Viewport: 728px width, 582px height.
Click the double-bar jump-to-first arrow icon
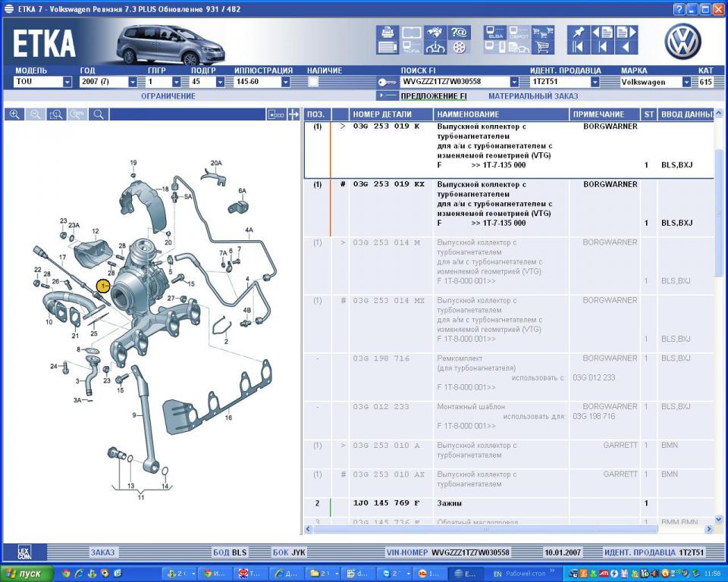coord(578,47)
